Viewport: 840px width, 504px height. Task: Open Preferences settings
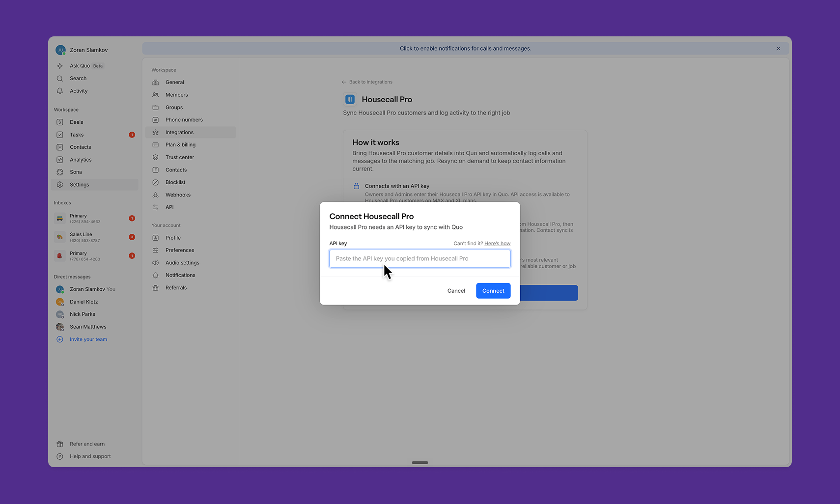[x=191, y=250]
